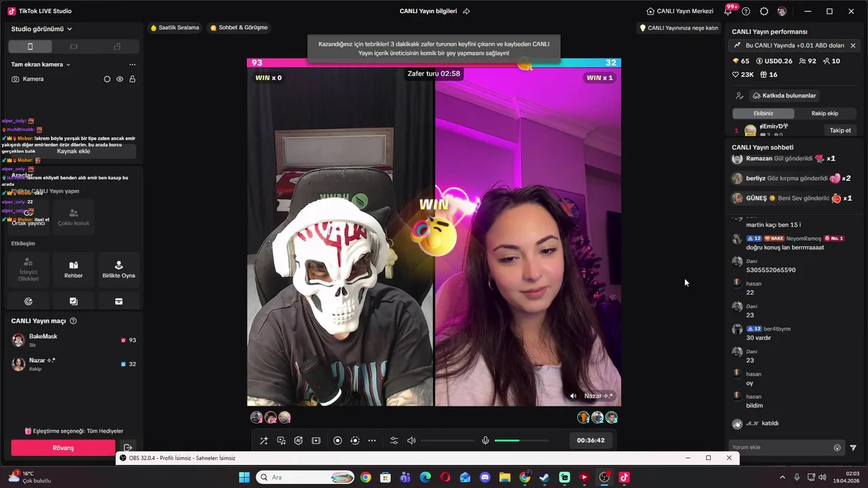Adjust the speaker volume slider
The width and height of the screenshot is (868, 488).
(x=448, y=441)
